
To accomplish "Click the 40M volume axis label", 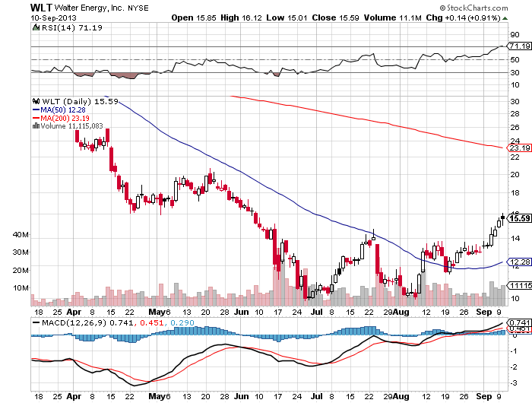I will 21,235.
